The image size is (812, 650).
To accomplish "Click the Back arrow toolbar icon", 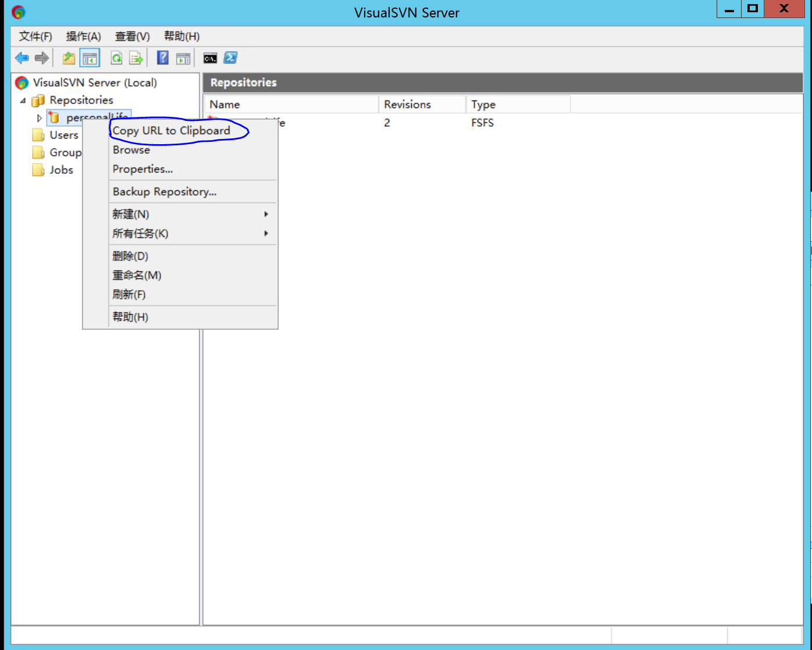I will (x=22, y=58).
